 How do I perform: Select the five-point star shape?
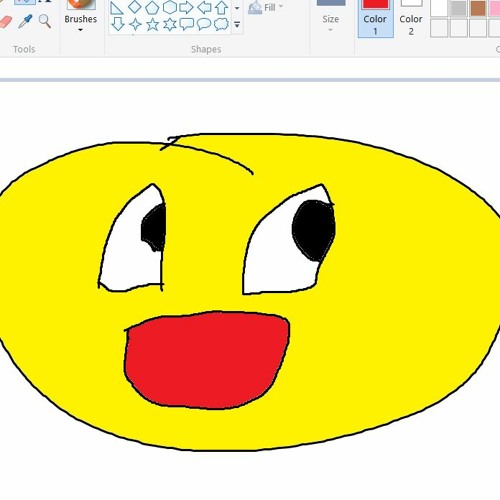pyautogui.click(x=152, y=24)
